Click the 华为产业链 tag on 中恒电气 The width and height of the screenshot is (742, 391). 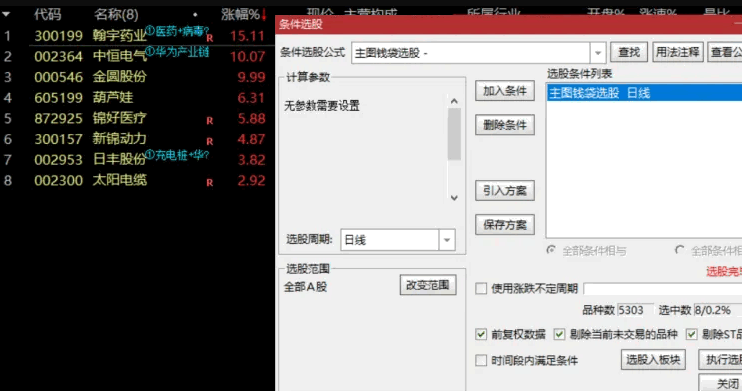coord(177,52)
